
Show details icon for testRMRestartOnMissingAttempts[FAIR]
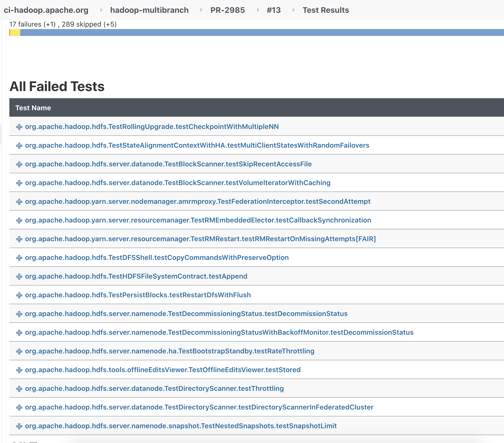pos(19,239)
